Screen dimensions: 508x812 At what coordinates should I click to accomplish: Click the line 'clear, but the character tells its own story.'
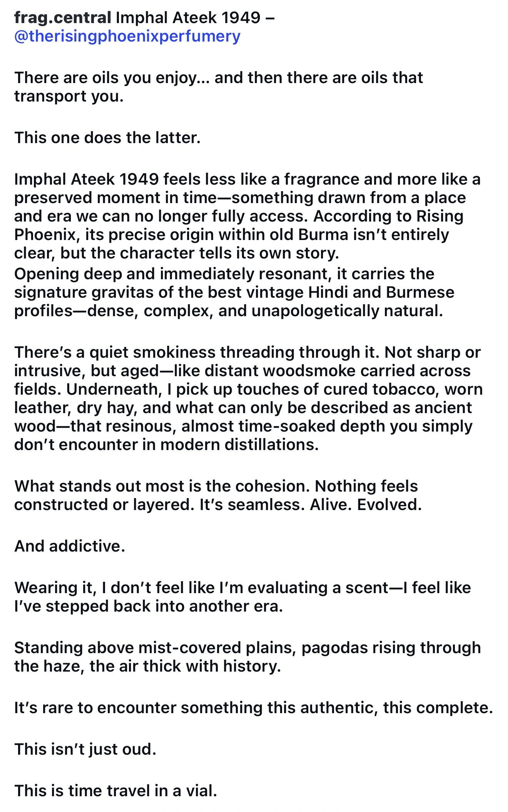(177, 253)
